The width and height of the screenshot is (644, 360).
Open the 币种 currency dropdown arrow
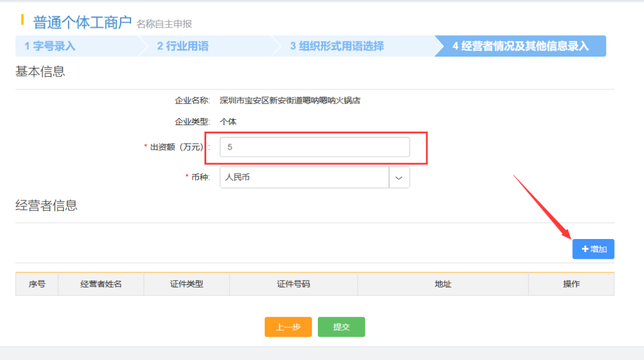tap(399, 177)
